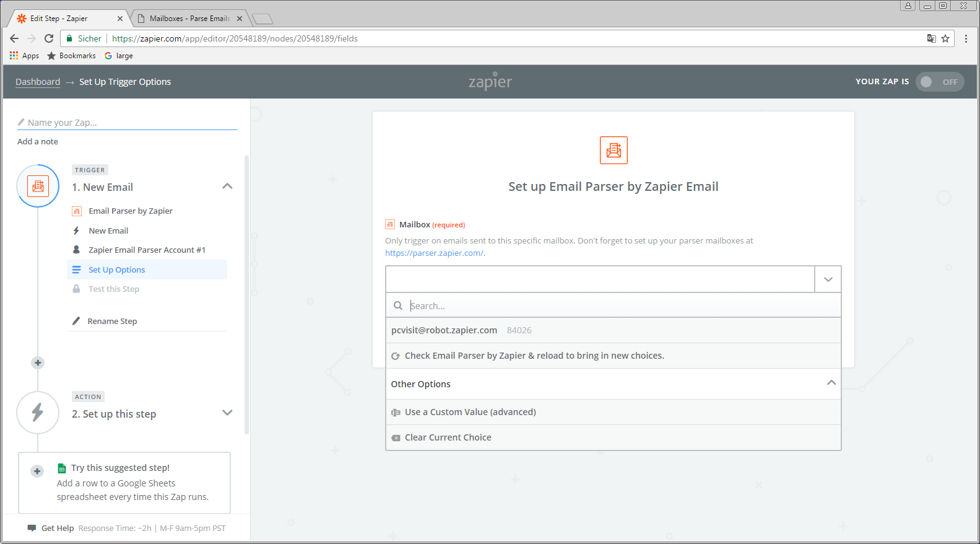Open the Bookmarks folder in the bookmarks bar

click(71, 56)
